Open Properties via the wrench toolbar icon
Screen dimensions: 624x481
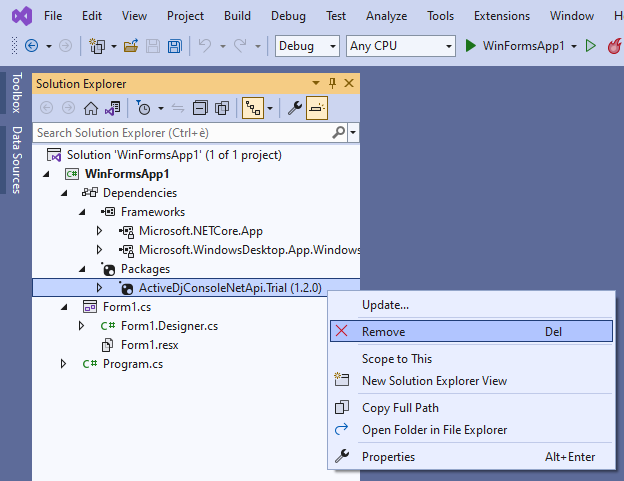(x=294, y=108)
